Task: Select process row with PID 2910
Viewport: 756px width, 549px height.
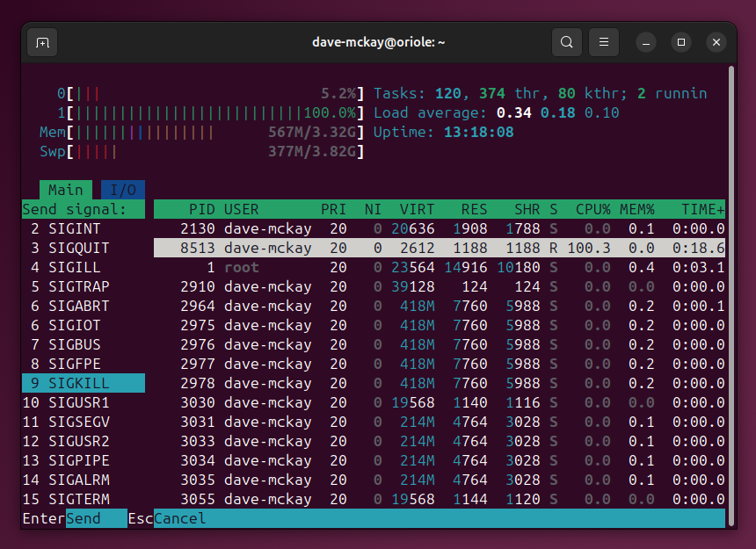Action: (440, 286)
